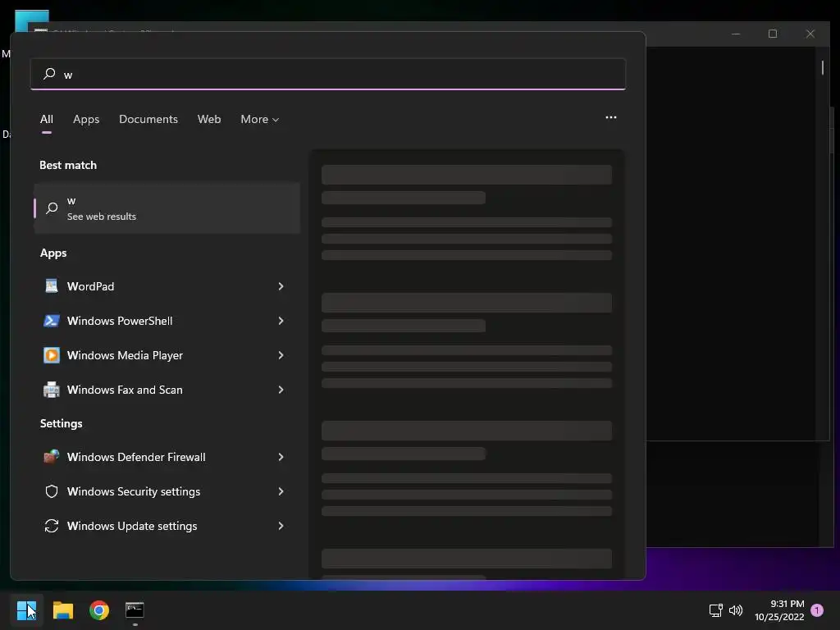Open the WordPad result label

tap(90, 286)
